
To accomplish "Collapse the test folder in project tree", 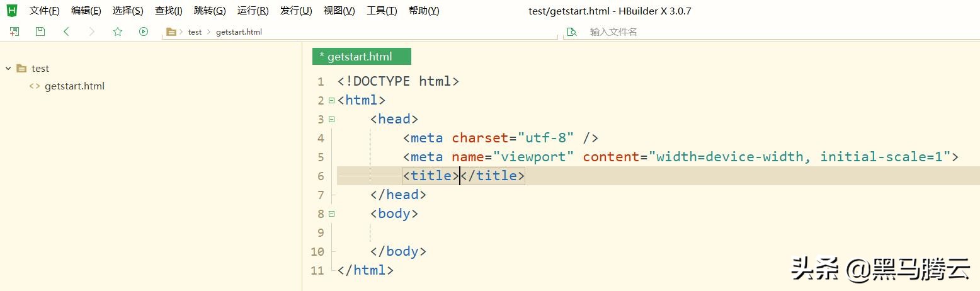I will click(x=8, y=68).
